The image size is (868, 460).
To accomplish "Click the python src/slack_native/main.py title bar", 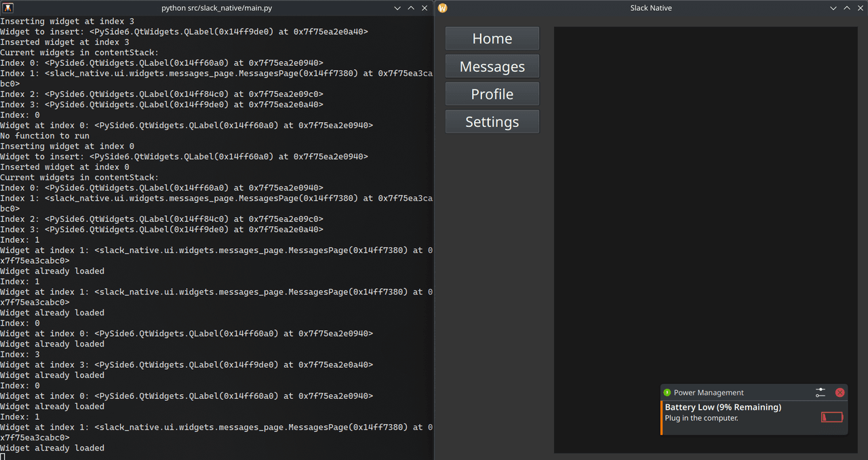I will [216, 8].
